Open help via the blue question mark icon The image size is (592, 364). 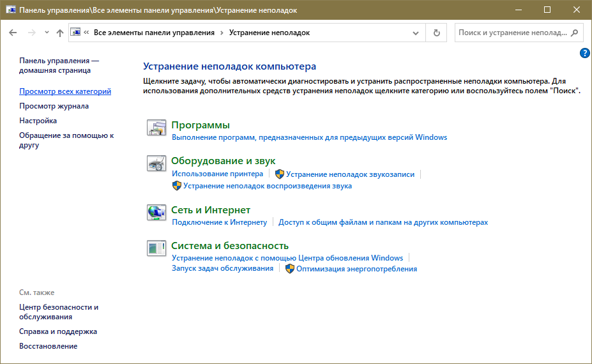pyautogui.click(x=584, y=53)
